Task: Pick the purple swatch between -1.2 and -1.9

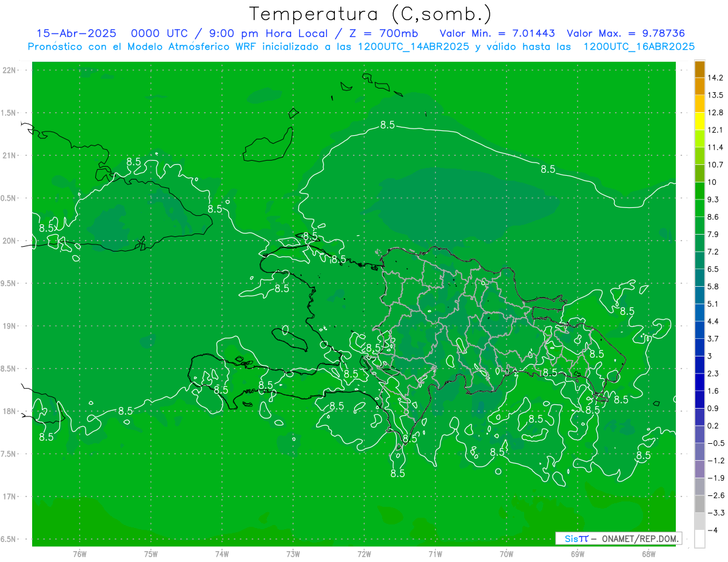Action: [699, 469]
